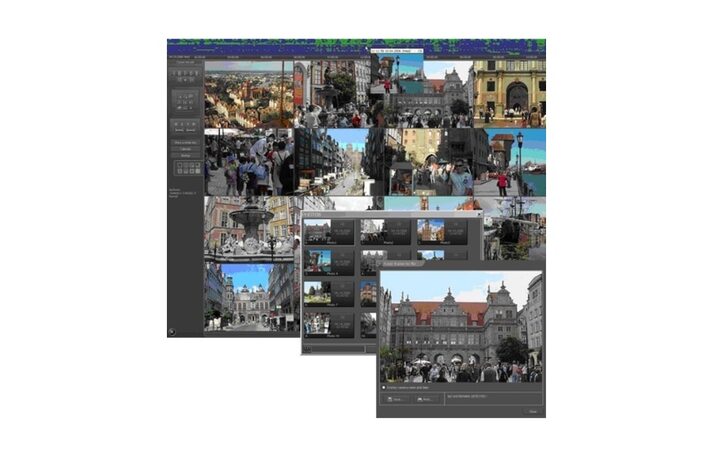This screenshot has width=720, height=450.
Task: Toggle display camera name and date checkbox
Action: coord(384,388)
